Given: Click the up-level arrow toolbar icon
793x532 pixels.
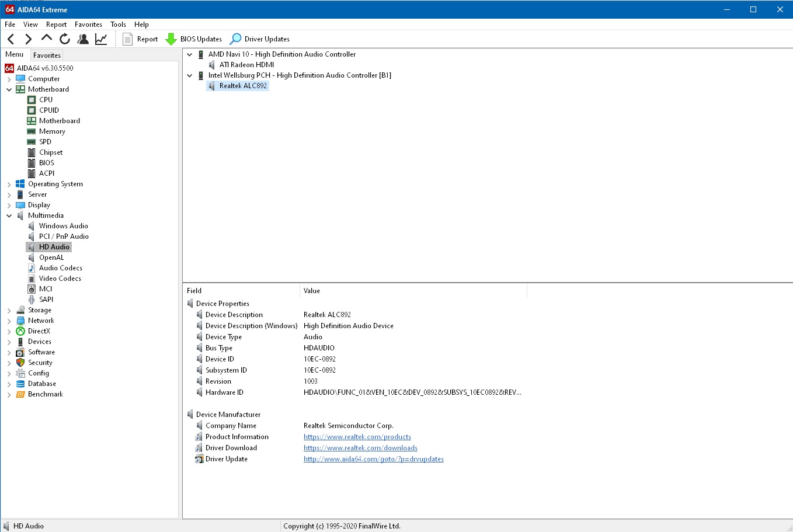Looking at the screenshot, I should [47, 38].
